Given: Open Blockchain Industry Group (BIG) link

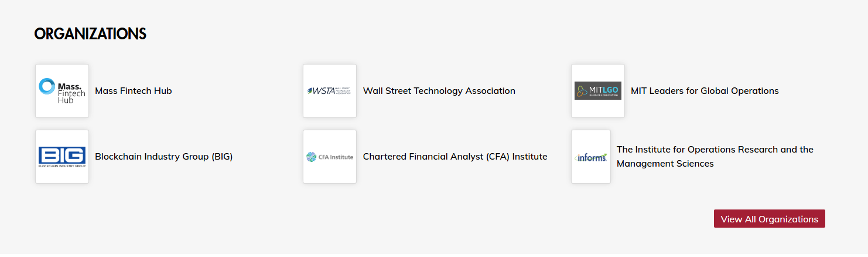Looking at the screenshot, I should [x=164, y=157].
